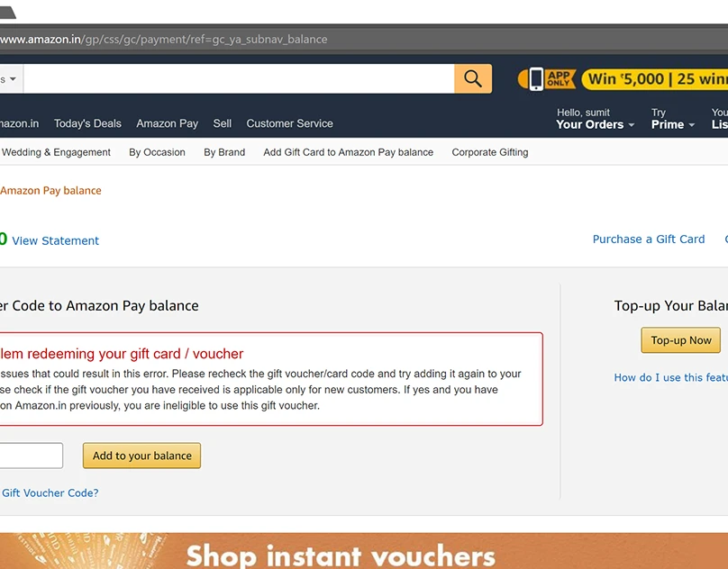Open Customer Service from the nav bar
Viewport: 728px width, 569px height.
tap(290, 123)
